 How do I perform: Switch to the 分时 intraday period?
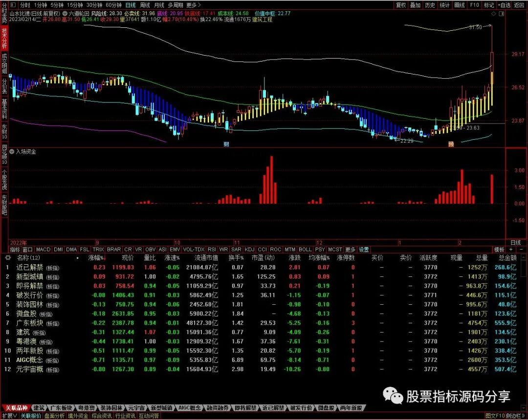[25, 5]
